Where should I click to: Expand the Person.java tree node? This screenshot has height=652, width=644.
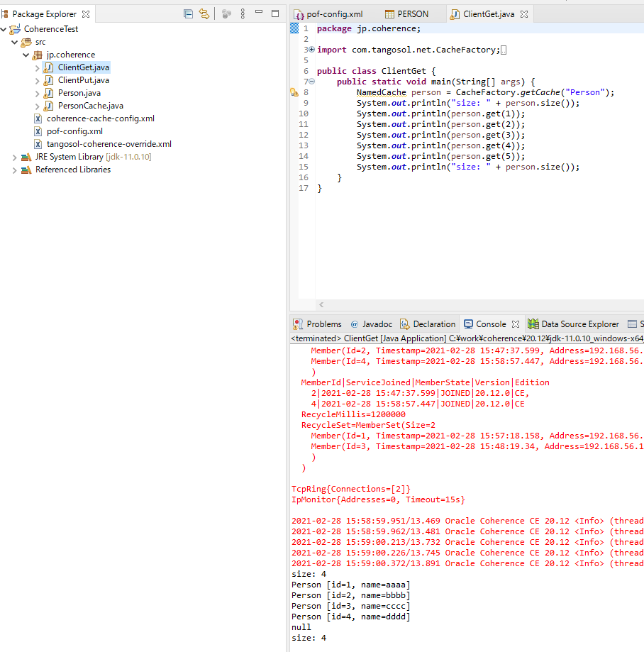click(x=37, y=94)
